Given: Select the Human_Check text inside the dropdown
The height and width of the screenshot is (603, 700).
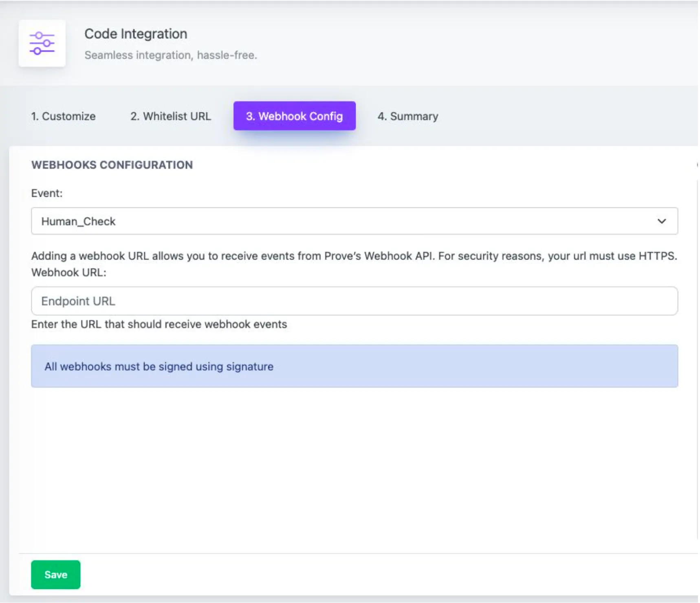Looking at the screenshot, I should click(77, 221).
